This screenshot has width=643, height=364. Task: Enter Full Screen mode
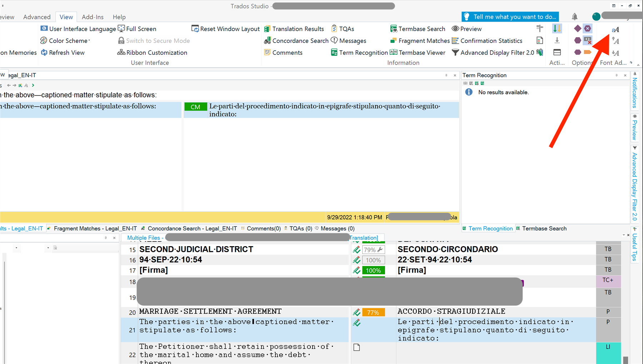[x=137, y=29]
